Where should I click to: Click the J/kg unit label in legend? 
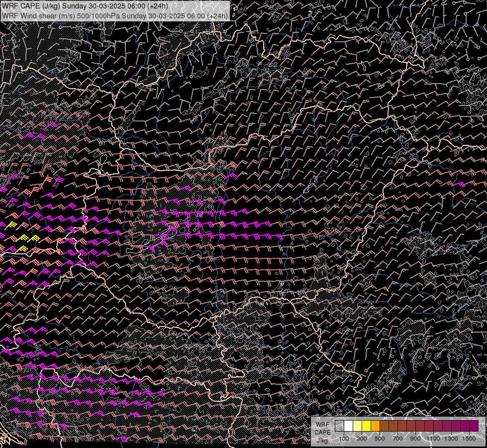point(322,441)
